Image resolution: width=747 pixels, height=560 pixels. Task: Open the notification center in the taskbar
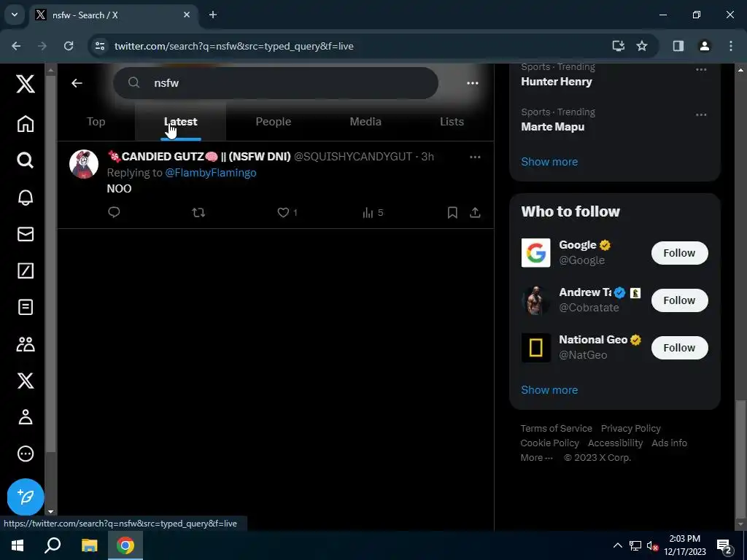coord(724,546)
